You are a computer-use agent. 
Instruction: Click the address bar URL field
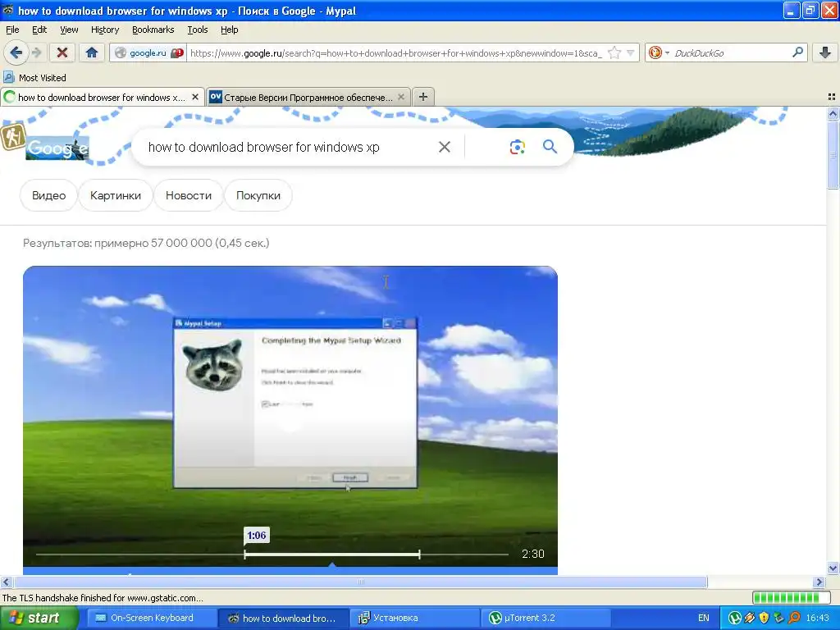tap(396, 53)
